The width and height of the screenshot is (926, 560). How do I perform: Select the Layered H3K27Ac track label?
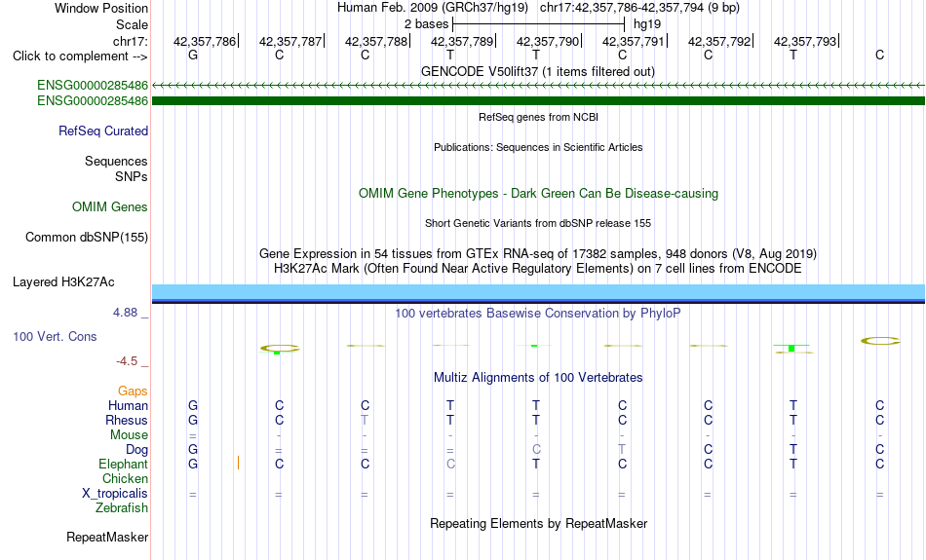point(63,282)
